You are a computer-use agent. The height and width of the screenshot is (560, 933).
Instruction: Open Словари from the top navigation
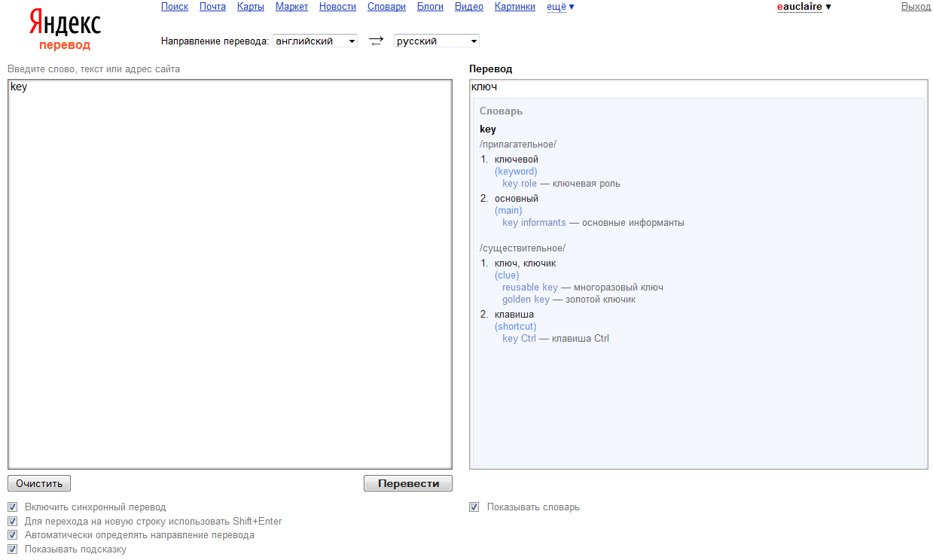tap(386, 7)
